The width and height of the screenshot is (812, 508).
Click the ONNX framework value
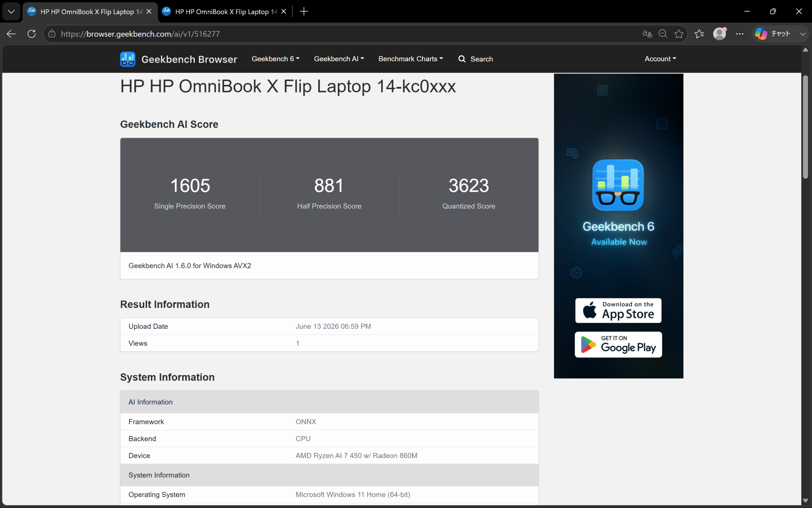306,422
